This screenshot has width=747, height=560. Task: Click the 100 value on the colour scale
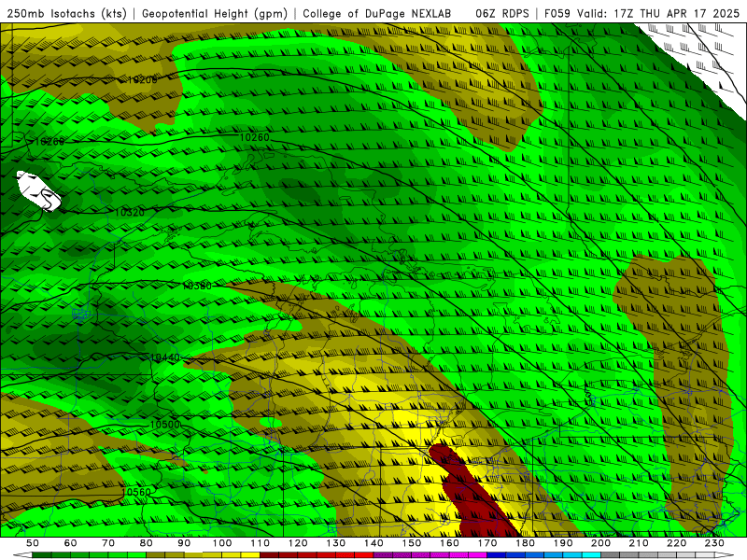pyautogui.click(x=222, y=543)
